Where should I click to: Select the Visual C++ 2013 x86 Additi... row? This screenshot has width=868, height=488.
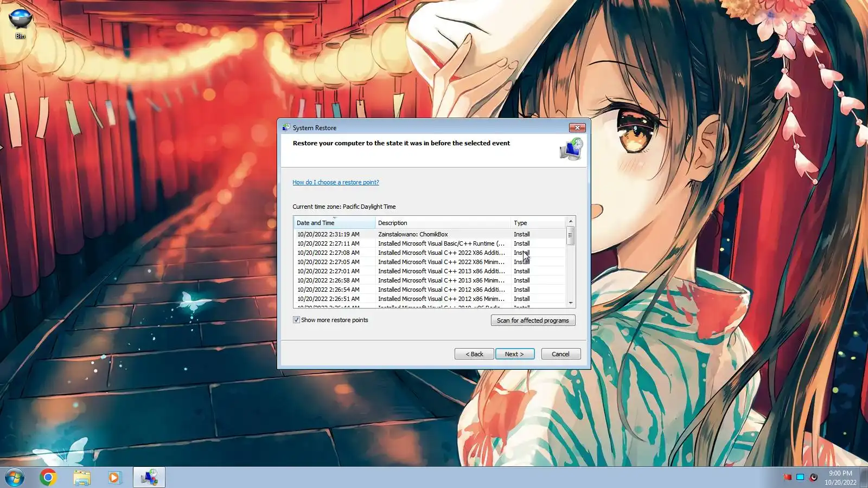[x=429, y=271]
